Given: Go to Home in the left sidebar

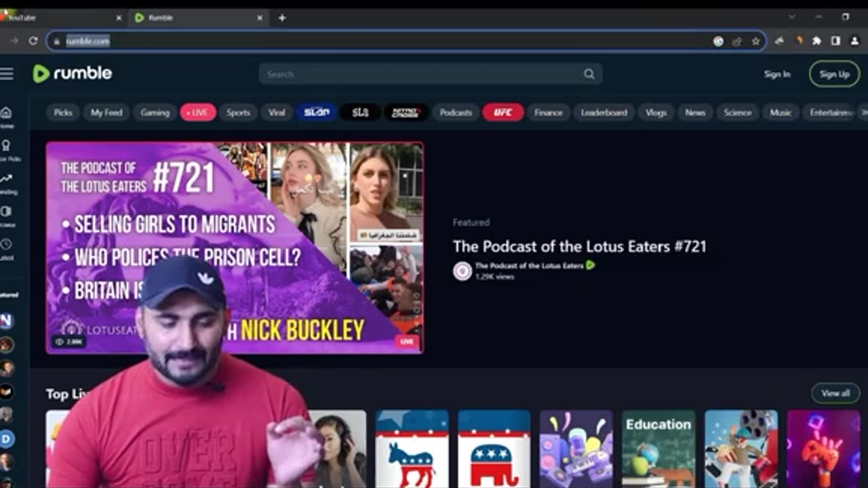Looking at the screenshot, I should (x=6, y=117).
